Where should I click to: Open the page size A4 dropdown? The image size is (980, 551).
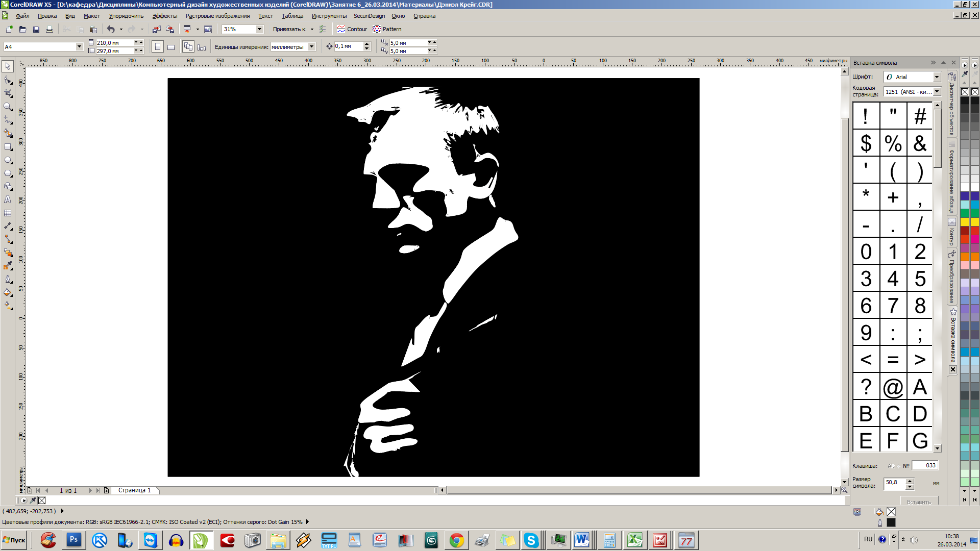(79, 46)
